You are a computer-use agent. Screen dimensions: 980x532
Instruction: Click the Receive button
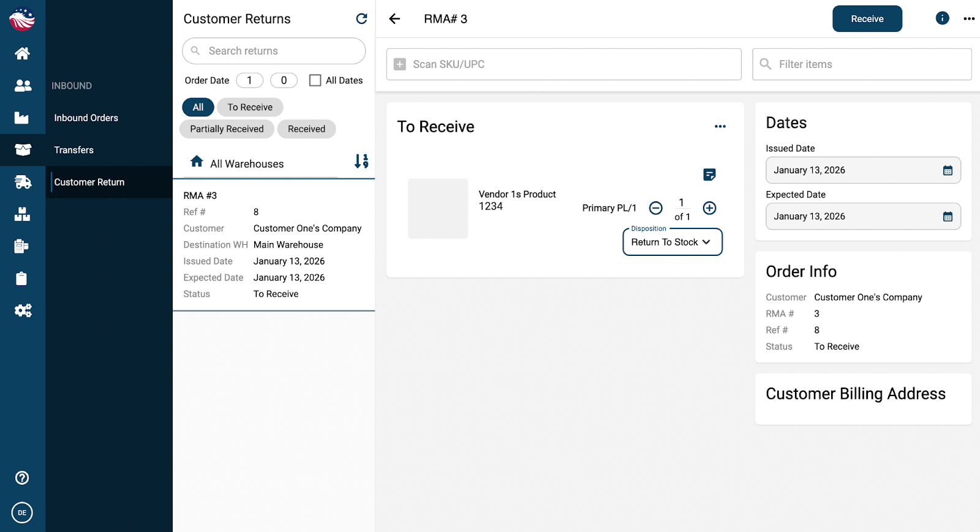867,19
